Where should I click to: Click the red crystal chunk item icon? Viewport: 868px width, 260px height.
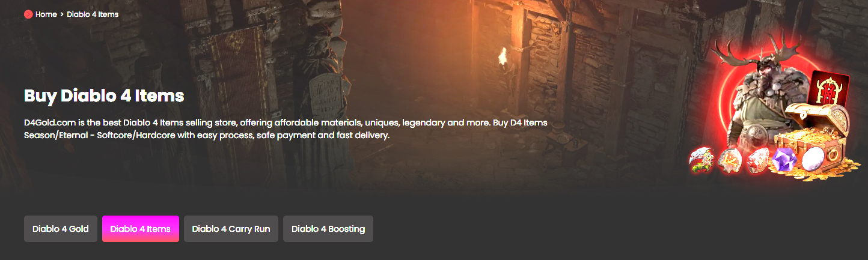coord(758,160)
